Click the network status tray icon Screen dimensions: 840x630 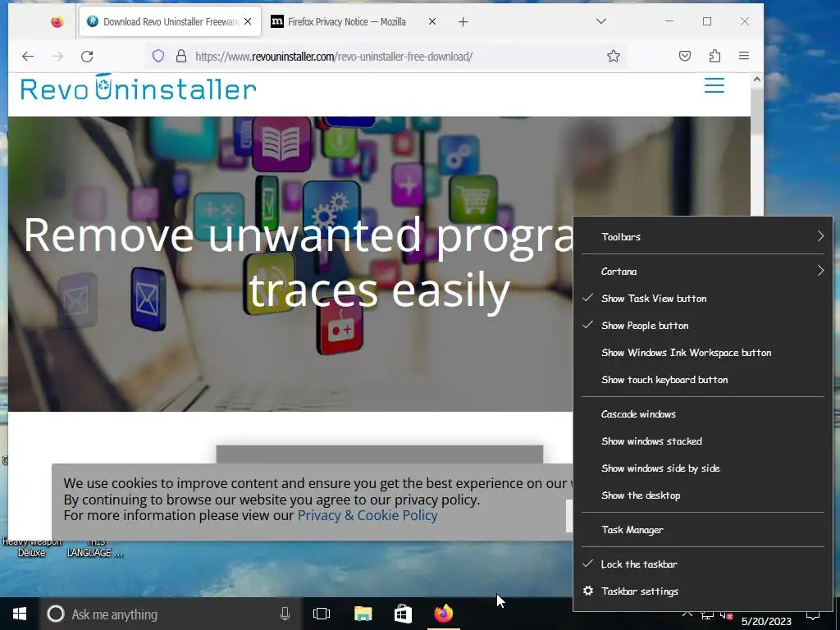[707, 615]
